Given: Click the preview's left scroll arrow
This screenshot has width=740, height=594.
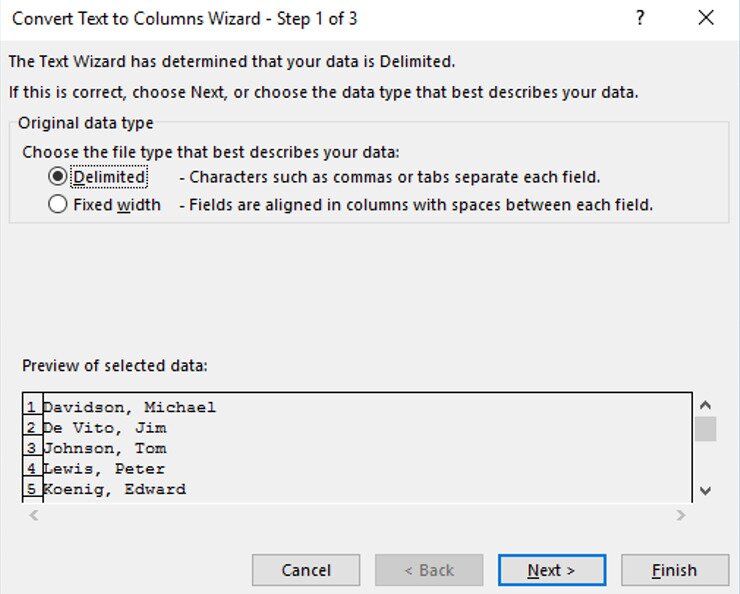Looking at the screenshot, I should [32, 516].
